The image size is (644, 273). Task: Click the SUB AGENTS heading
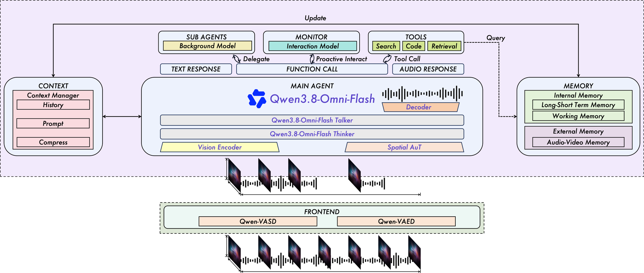[x=206, y=37]
